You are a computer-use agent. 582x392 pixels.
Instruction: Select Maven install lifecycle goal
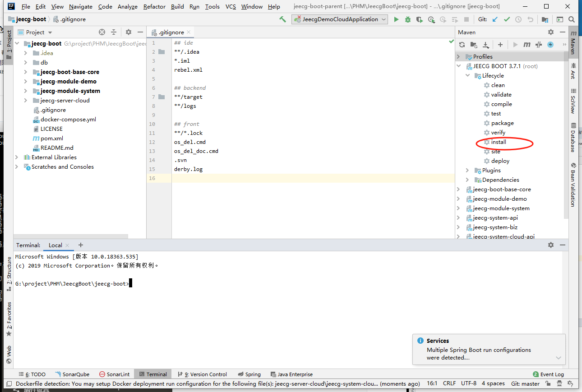pyautogui.click(x=499, y=142)
